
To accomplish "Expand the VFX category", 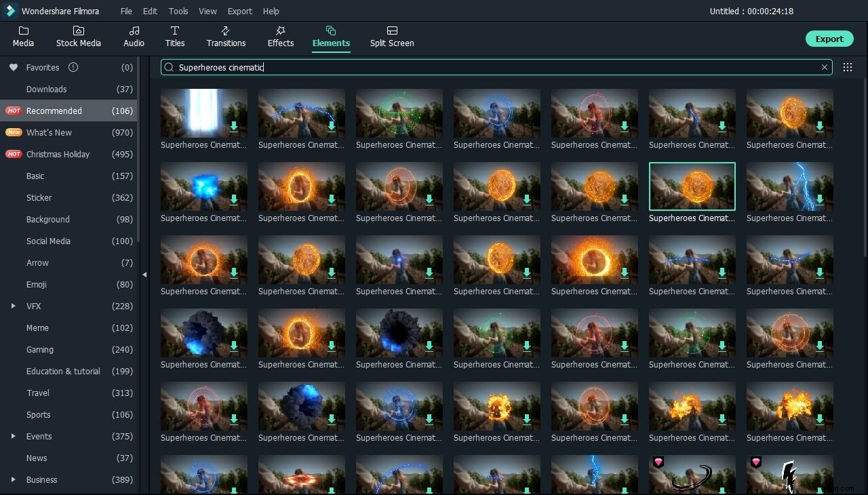I will pyautogui.click(x=14, y=306).
